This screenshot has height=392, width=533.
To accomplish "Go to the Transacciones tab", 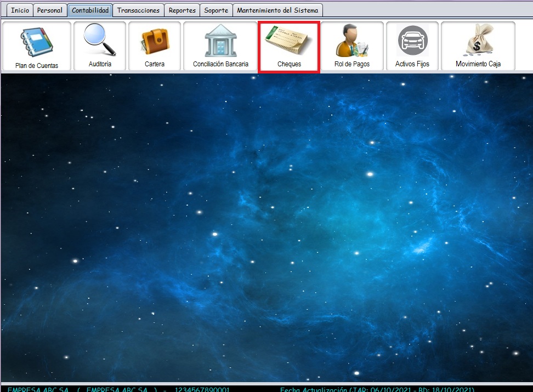I will 139,10.
